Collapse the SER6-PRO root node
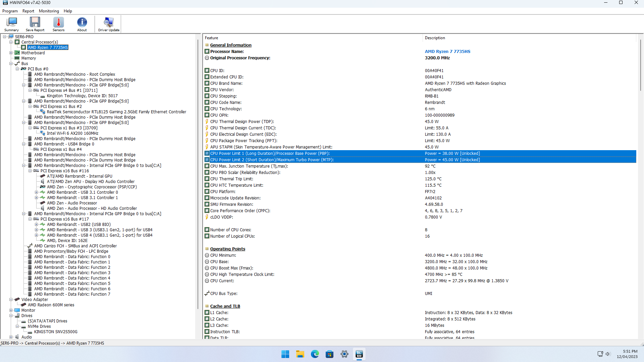The width and height of the screenshot is (644, 362). tap(5, 37)
